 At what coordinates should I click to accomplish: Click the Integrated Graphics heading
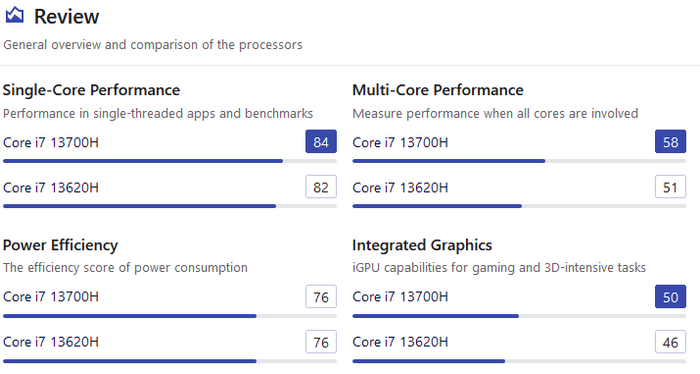[422, 245]
